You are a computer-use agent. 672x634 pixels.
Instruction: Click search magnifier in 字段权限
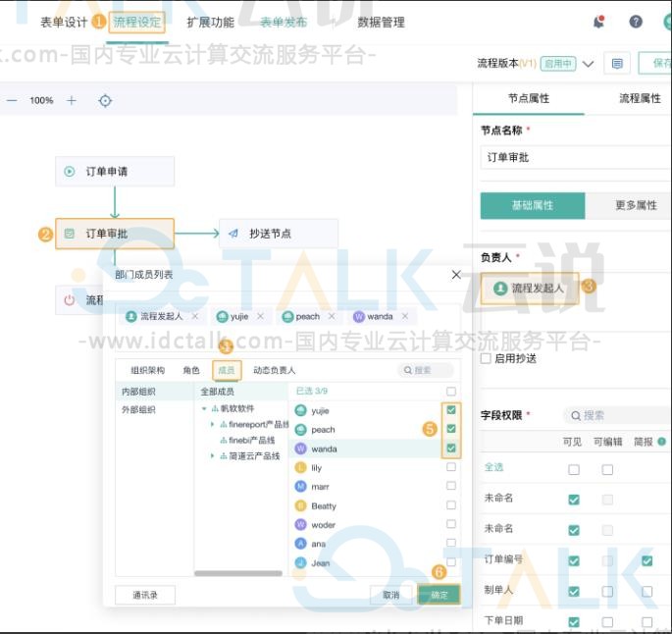click(x=576, y=415)
